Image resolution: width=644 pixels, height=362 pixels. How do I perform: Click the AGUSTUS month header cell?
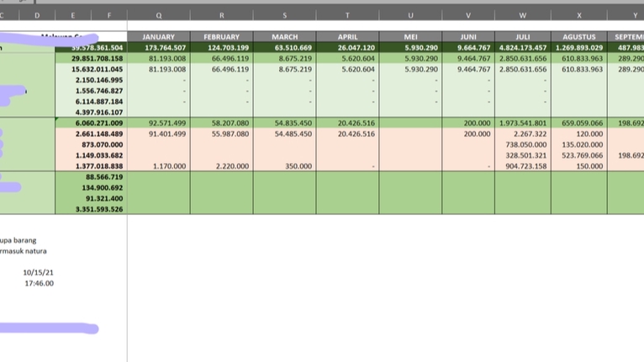tap(578, 36)
